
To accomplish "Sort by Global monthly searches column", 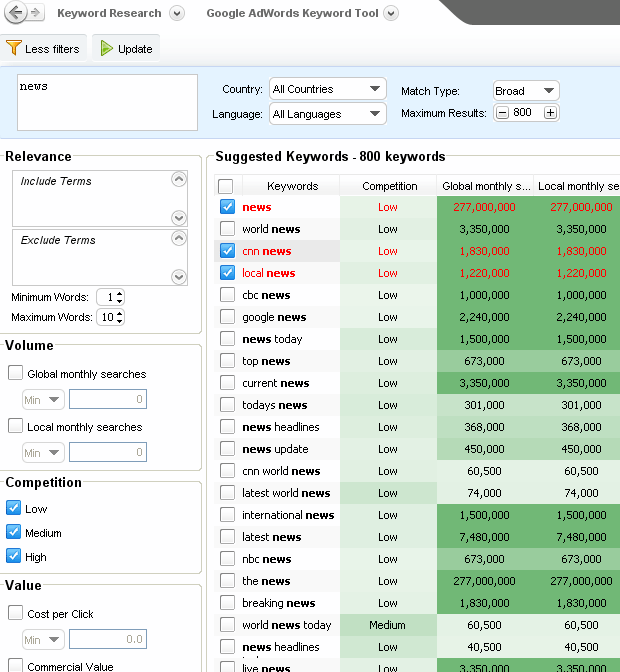I will pos(485,186).
